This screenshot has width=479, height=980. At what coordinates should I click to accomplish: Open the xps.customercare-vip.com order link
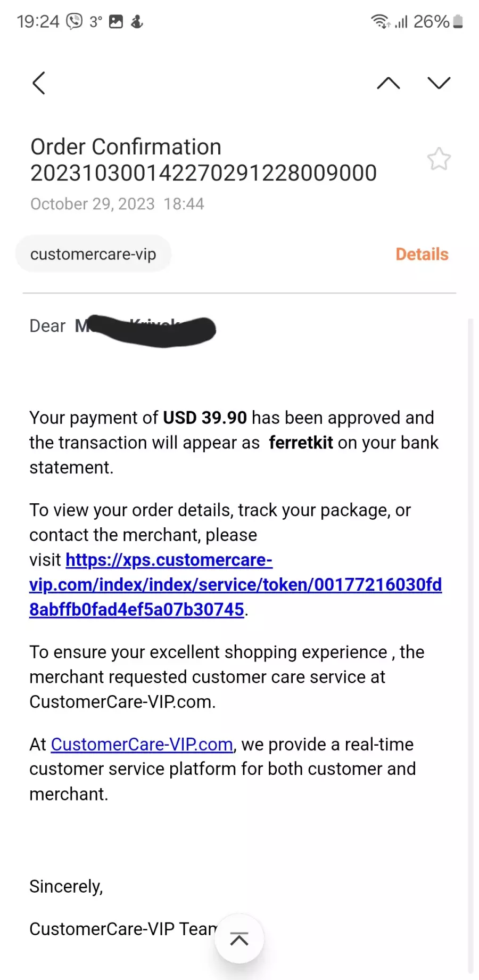click(x=235, y=584)
